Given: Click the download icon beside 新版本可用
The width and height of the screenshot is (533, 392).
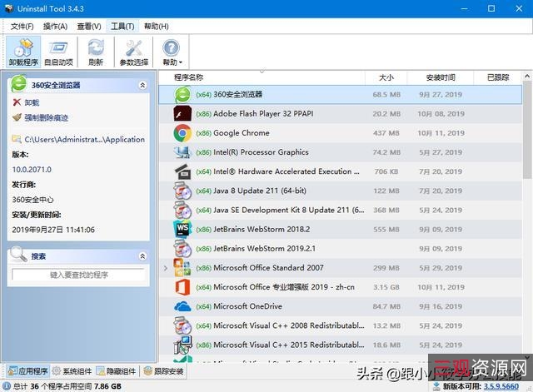Looking at the screenshot, I should click(x=436, y=386).
